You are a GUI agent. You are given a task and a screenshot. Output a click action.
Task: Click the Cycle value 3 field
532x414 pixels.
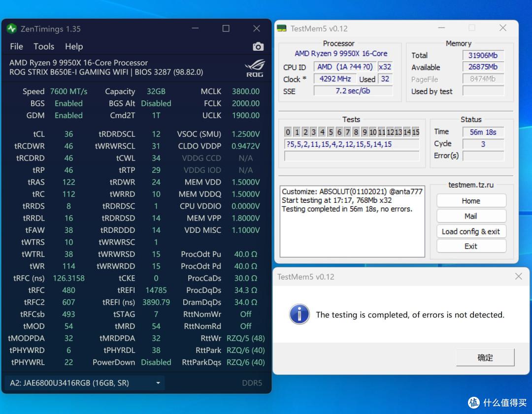pyautogui.click(x=483, y=144)
